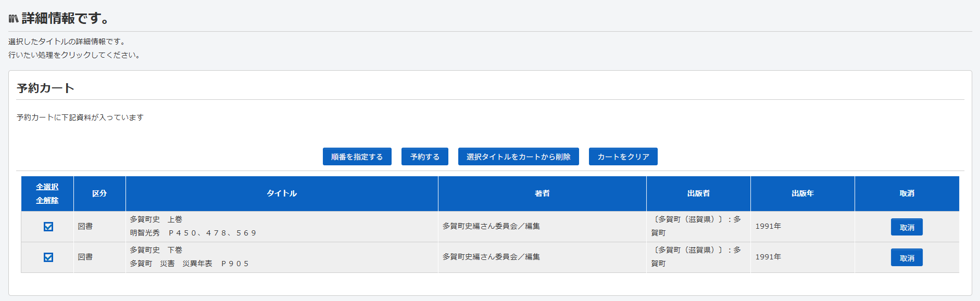Click the 予約する button

tap(424, 156)
